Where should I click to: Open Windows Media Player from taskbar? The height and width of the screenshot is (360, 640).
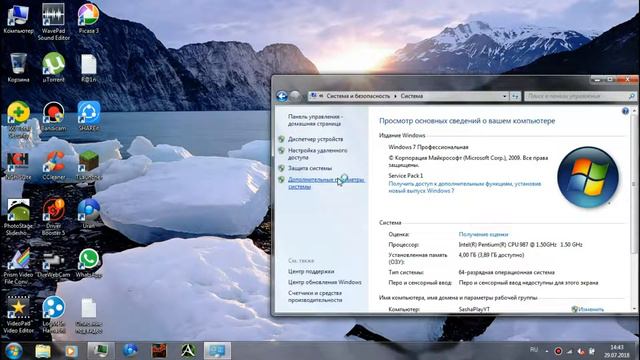[x=71, y=351]
